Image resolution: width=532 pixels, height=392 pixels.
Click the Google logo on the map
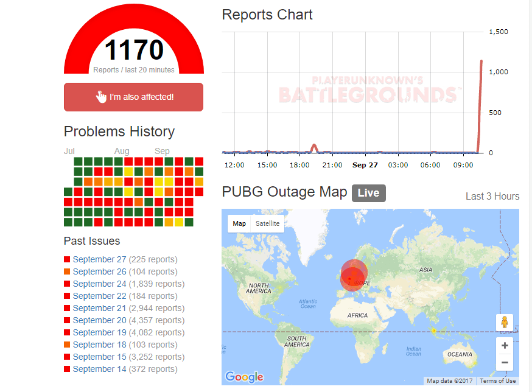pos(244,377)
